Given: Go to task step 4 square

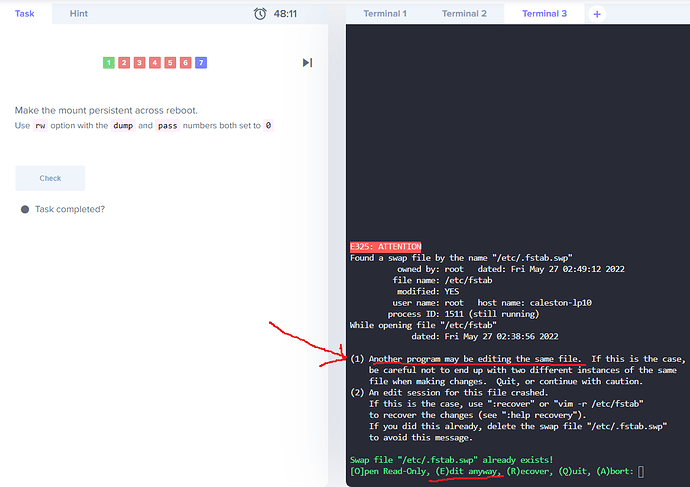Looking at the screenshot, I should (x=155, y=62).
